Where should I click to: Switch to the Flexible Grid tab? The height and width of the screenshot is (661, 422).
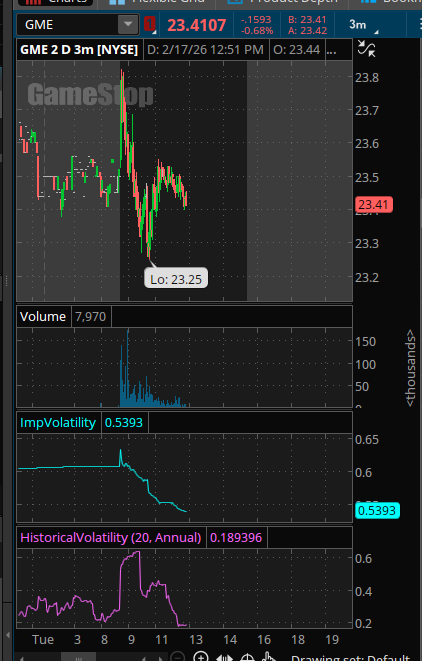pyautogui.click(x=157, y=2)
